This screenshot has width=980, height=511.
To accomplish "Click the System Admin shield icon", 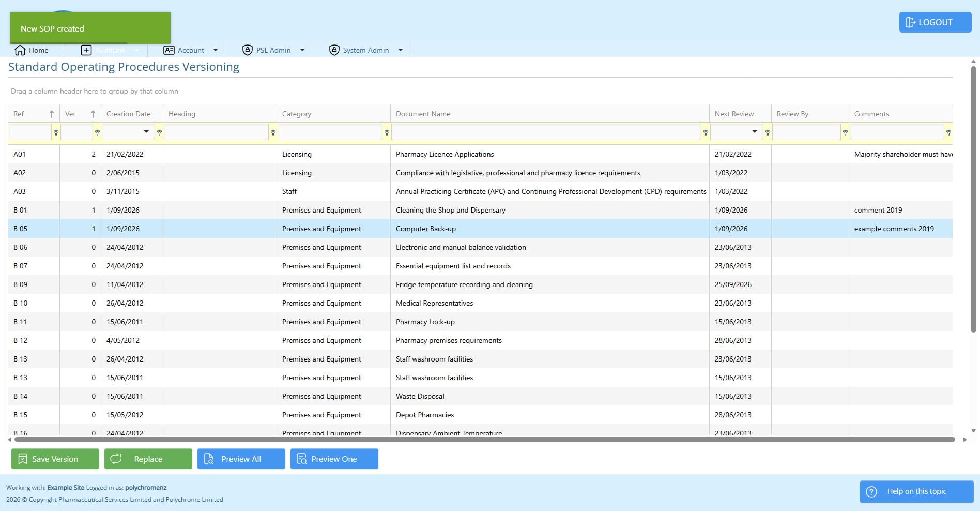I will click(334, 50).
